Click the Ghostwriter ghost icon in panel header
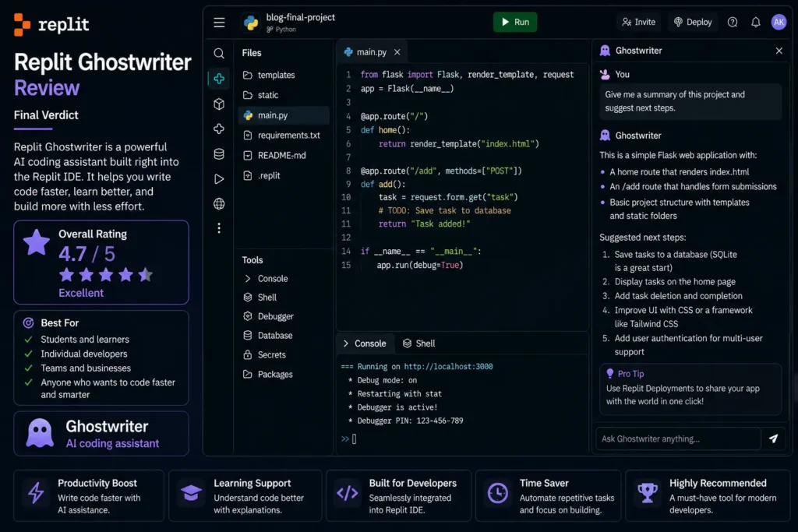The height and width of the screenshot is (532, 798). (x=605, y=51)
